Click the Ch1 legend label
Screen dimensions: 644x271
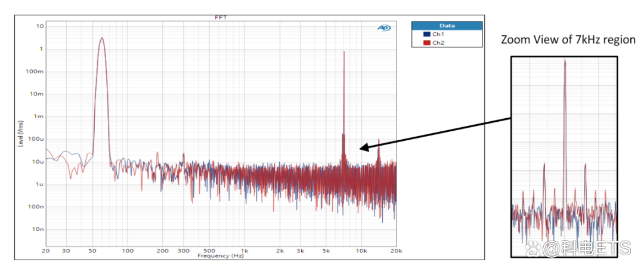pyautogui.click(x=438, y=33)
